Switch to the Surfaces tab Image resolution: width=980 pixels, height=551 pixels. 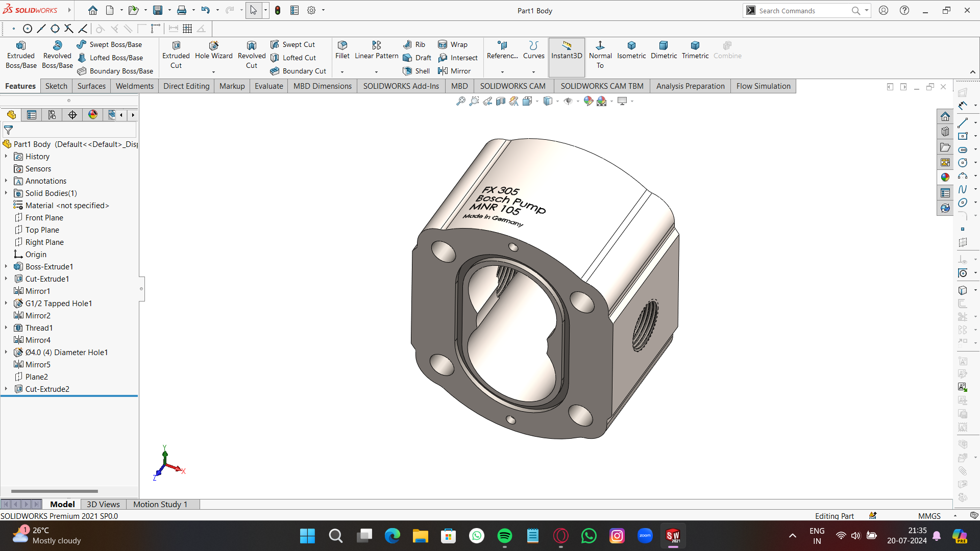tap(91, 86)
